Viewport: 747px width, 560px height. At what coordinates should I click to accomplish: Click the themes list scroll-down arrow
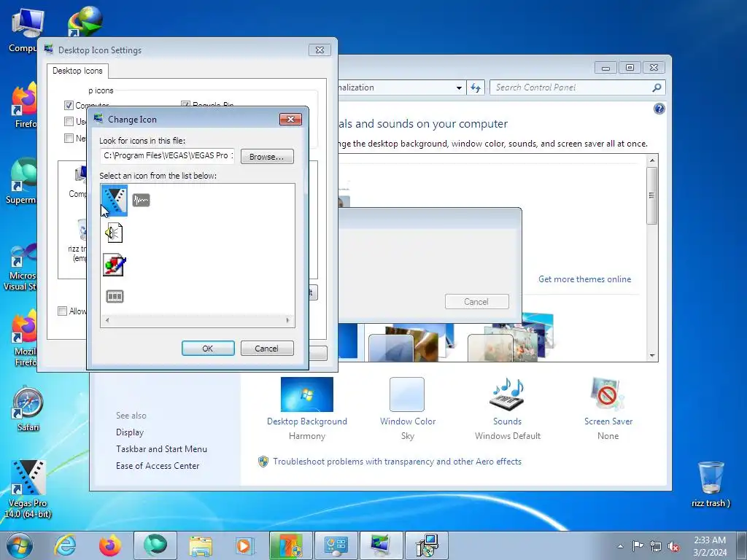652,356
